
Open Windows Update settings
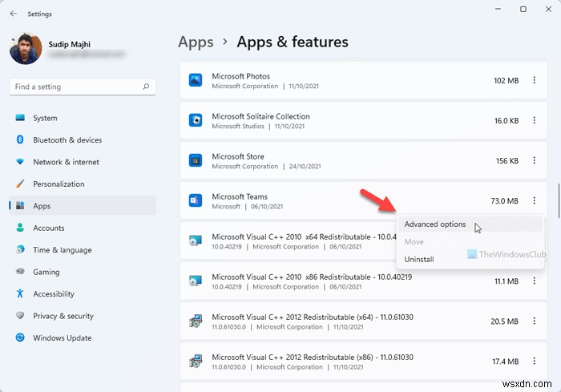coord(83,337)
